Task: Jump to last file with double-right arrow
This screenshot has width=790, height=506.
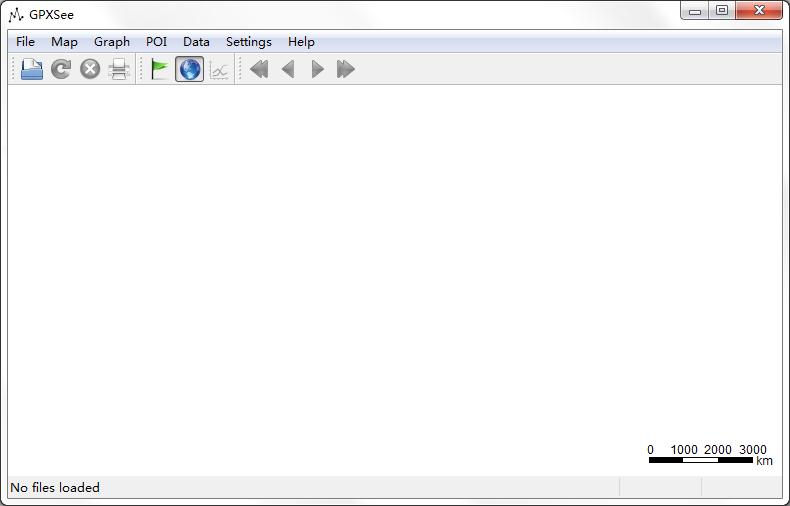Action: (346, 69)
